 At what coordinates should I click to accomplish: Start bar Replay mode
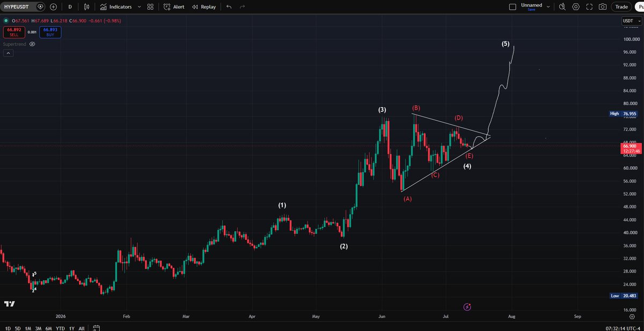[204, 7]
